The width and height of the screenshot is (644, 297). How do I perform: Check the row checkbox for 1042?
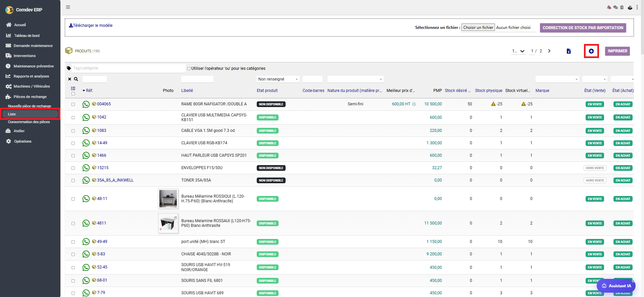point(73,117)
